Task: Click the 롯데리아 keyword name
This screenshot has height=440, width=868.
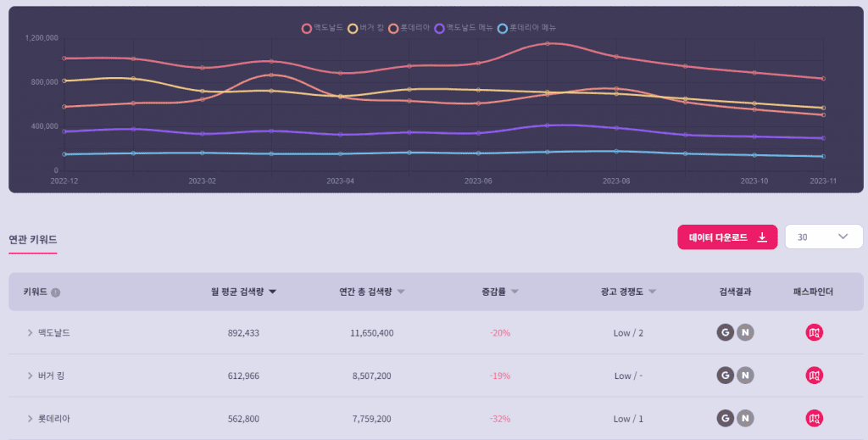Action: (53, 419)
